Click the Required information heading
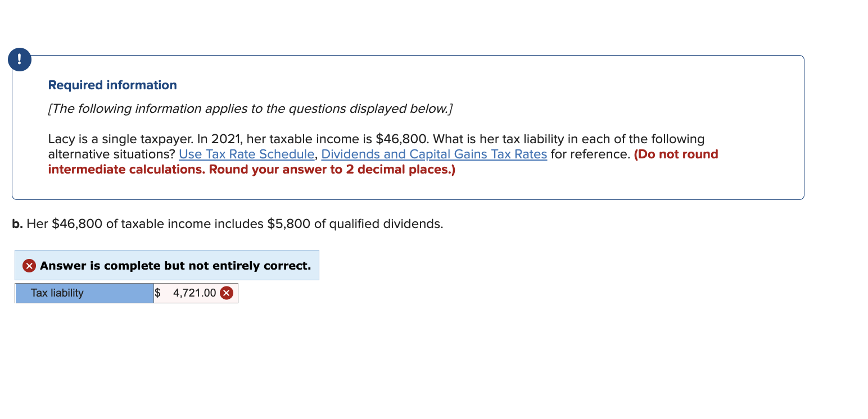 (x=112, y=85)
